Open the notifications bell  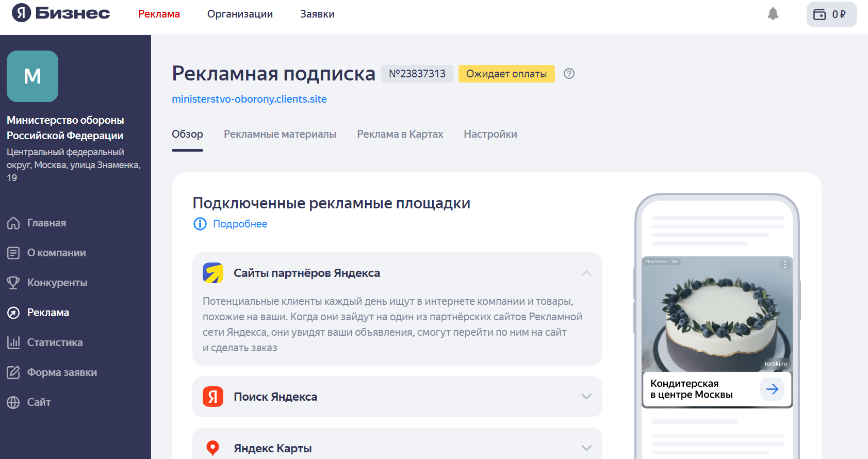773,14
